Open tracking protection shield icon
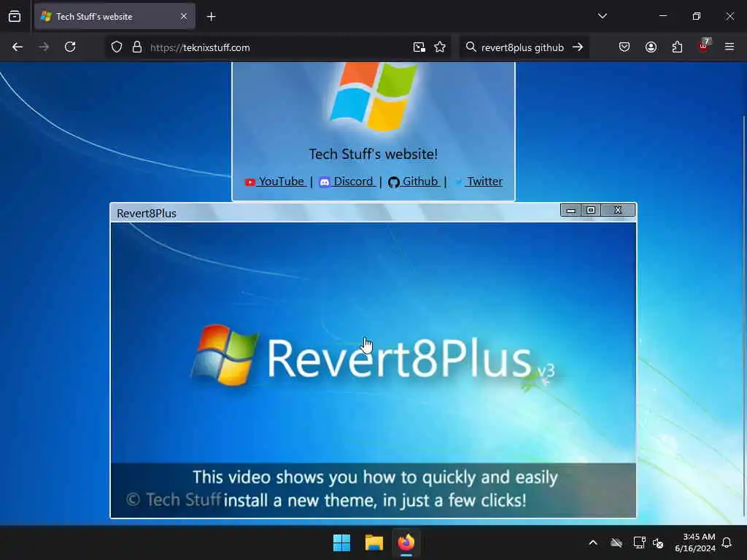The height and width of the screenshot is (560, 747). (x=117, y=47)
